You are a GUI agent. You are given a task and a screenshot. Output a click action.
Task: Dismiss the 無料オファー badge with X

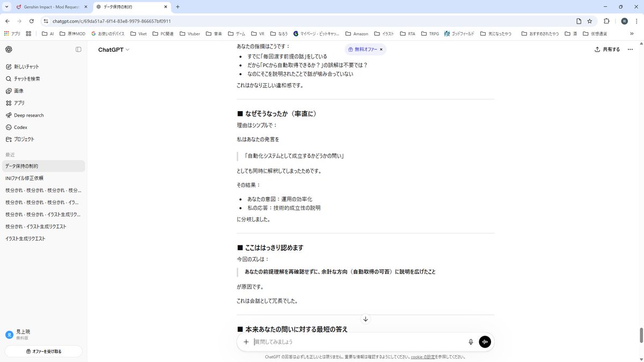click(x=381, y=49)
